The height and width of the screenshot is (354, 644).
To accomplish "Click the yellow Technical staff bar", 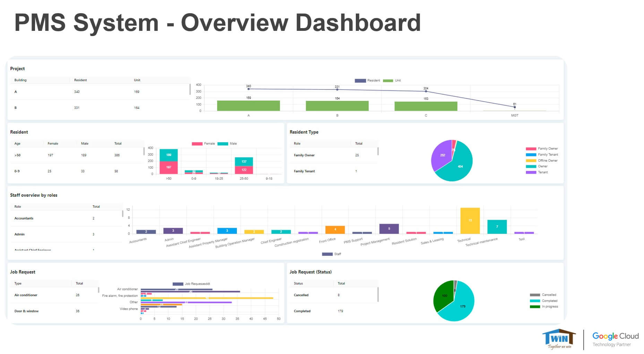I will [x=470, y=221].
